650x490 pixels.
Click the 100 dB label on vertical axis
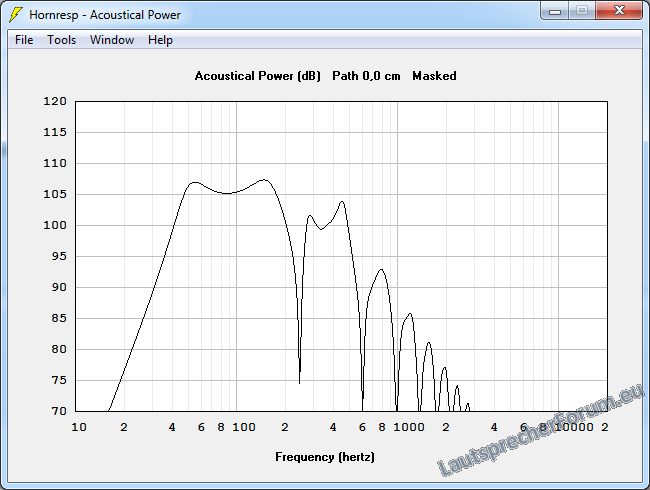pyautogui.click(x=56, y=225)
